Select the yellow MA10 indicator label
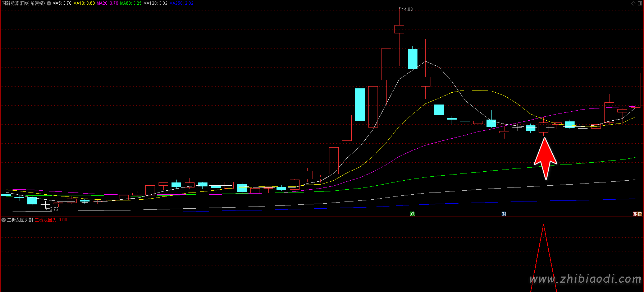 click(x=84, y=3)
